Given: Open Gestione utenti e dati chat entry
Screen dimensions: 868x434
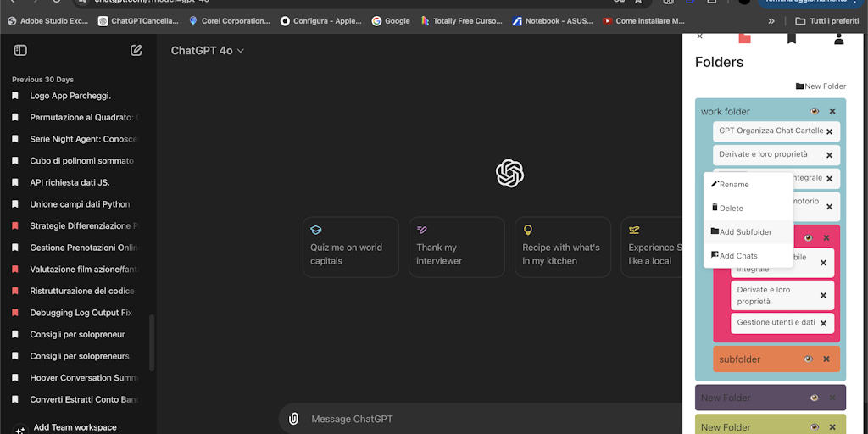Looking at the screenshot, I should [x=776, y=322].
